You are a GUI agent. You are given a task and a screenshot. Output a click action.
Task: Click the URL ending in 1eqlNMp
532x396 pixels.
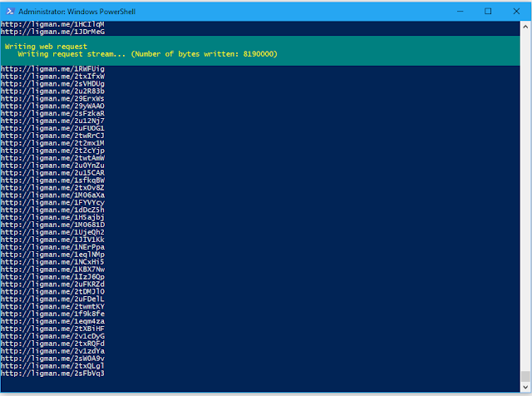52,255
